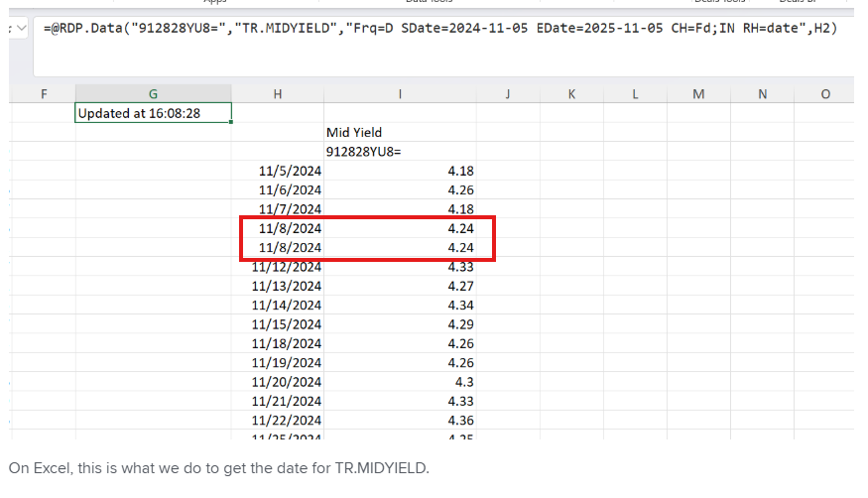Select yield value 4.33 beside 11/12/2024
The image size is (868, 498).
coord(400,267)
